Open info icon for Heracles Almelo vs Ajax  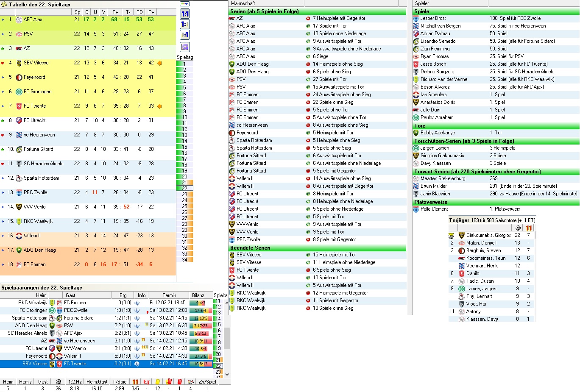pyautogui.click(x=137, y=334)
